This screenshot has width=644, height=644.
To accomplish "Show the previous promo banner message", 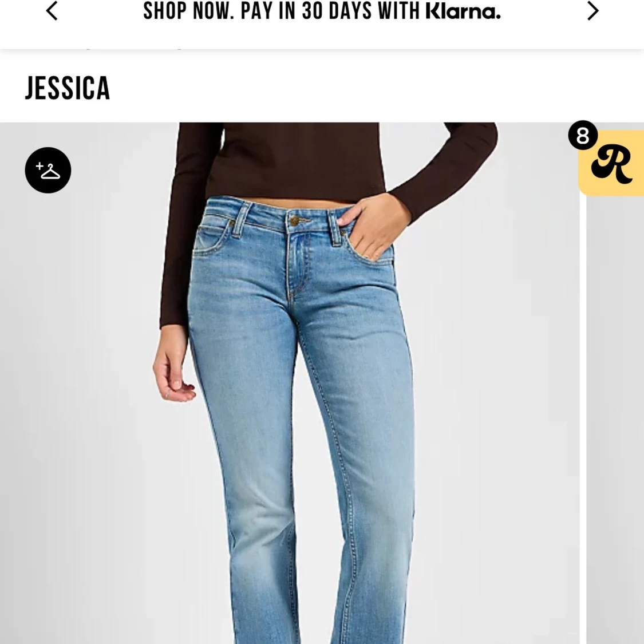I will [x=52, y=11].
